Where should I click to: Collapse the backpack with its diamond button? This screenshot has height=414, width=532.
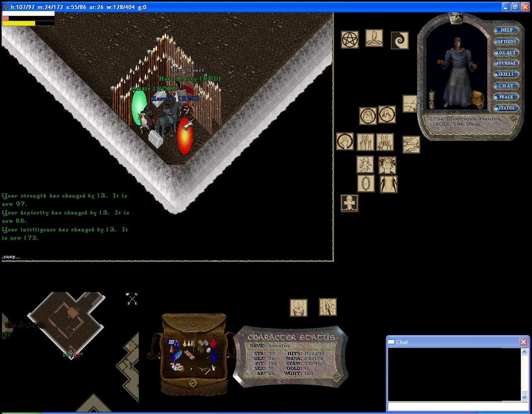tap(193, 383)
